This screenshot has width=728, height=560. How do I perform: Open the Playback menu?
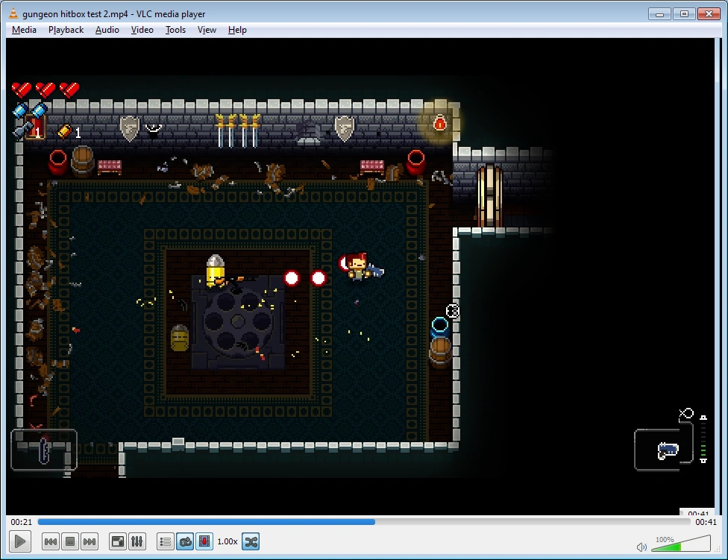coord(66,30)
